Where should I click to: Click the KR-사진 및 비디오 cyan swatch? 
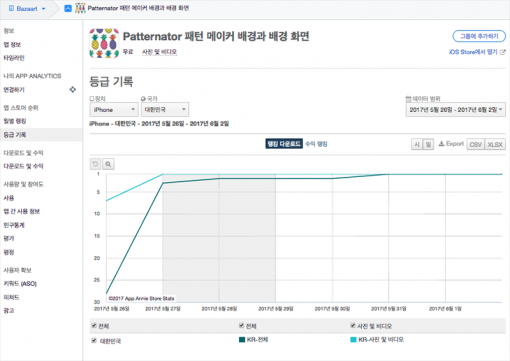click(x=353, y=340)
